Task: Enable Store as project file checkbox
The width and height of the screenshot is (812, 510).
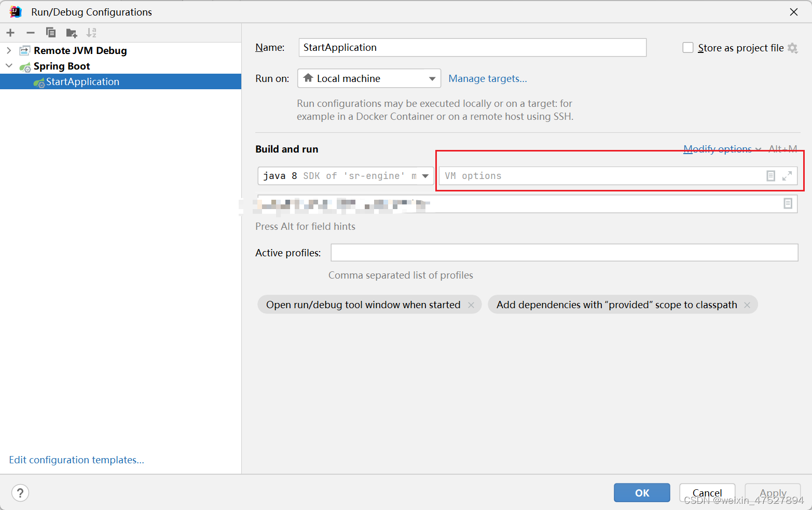Action: point(688,48)
